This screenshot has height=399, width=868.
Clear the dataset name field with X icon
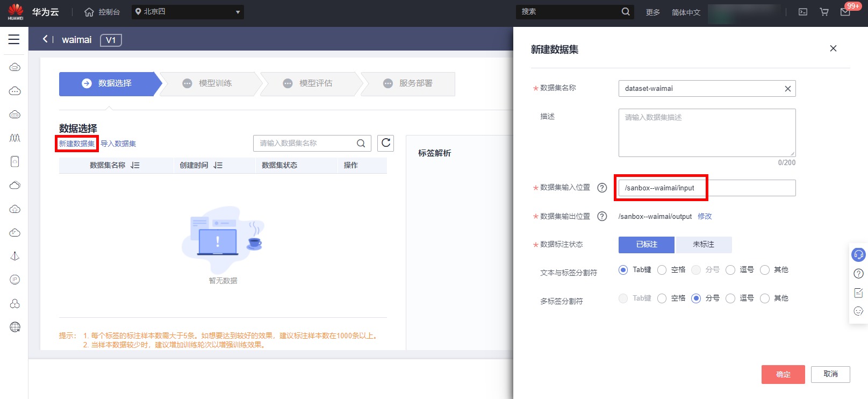pos(787,89)
